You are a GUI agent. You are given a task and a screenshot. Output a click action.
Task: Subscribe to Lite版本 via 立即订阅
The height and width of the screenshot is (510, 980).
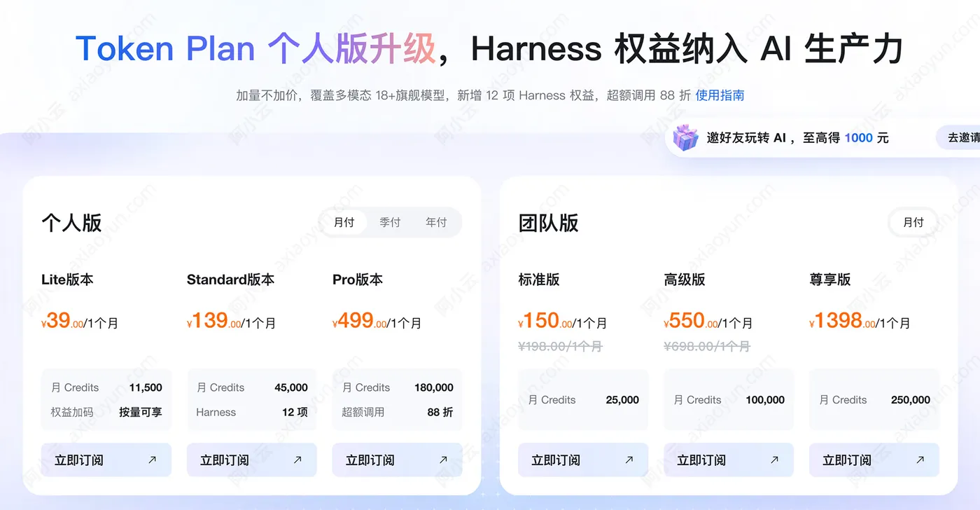pos(106,460)
